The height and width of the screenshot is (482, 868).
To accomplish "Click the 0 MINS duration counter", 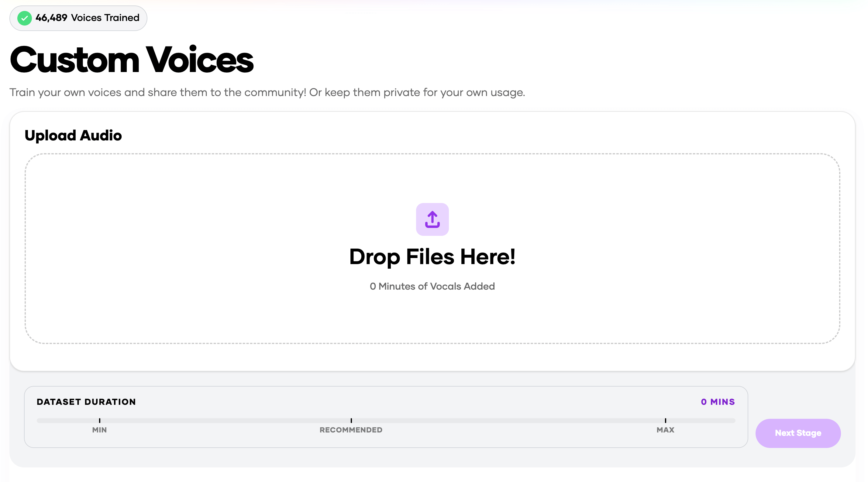I will (x=718, y=402).
